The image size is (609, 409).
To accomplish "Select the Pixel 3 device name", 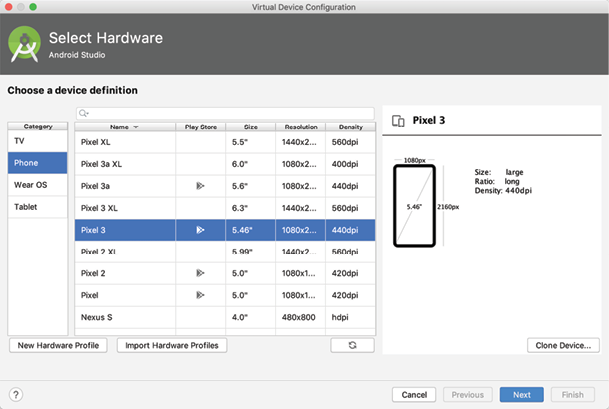I will [93, 230].
